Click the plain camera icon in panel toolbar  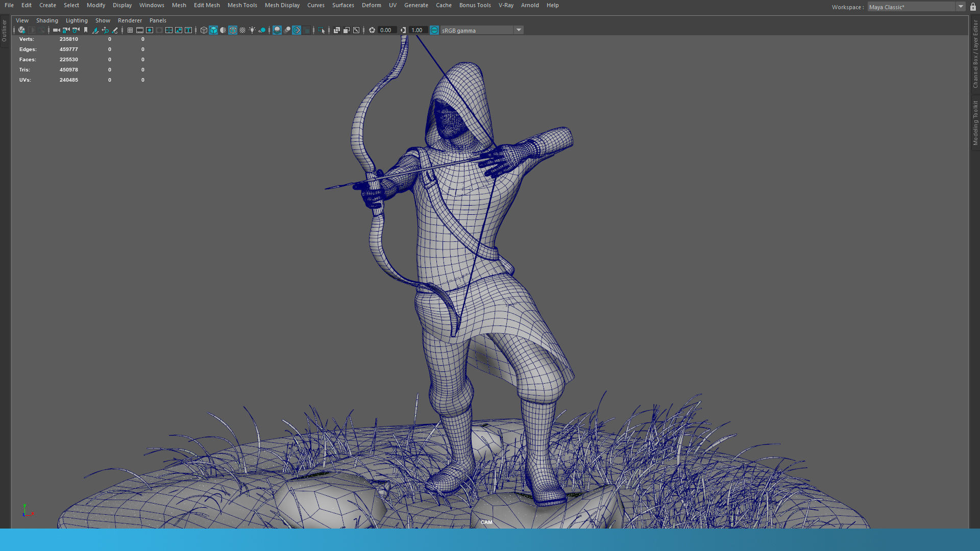[56, 30]
